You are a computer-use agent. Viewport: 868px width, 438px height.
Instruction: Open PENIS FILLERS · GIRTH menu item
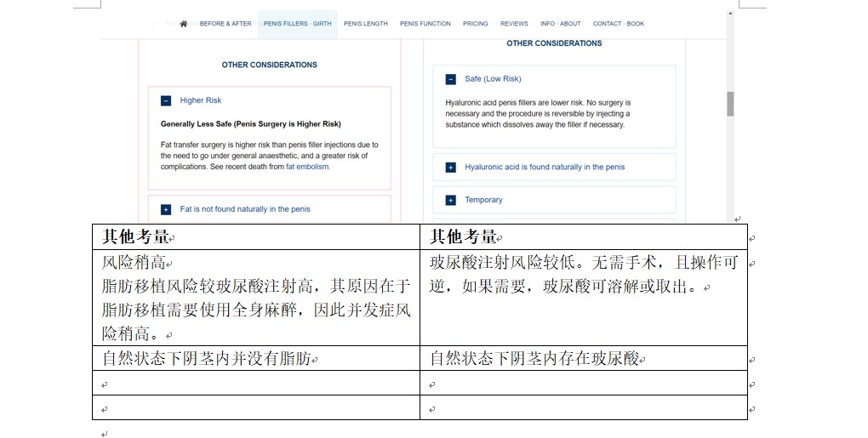pyautogui.click(x=297, y=24)
